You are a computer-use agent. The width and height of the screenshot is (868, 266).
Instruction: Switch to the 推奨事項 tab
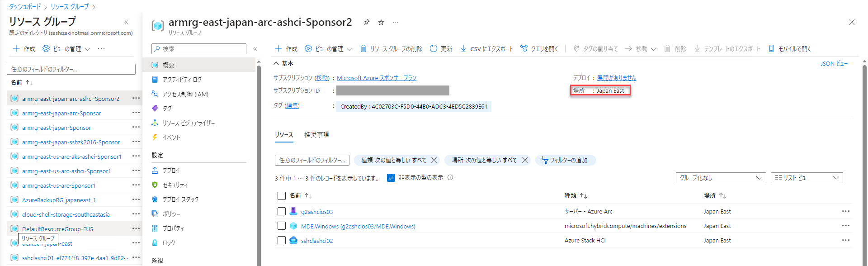coord(316,135)
